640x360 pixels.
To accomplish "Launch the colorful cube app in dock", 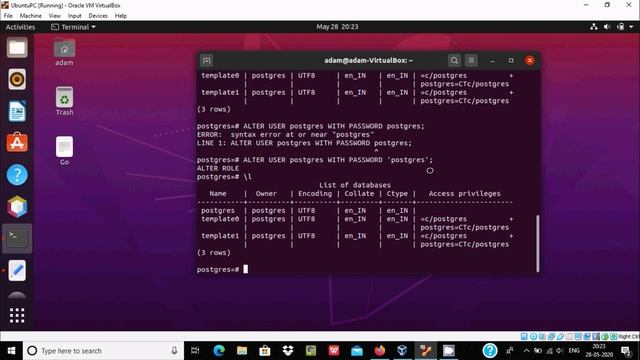I will pos(17,207).
